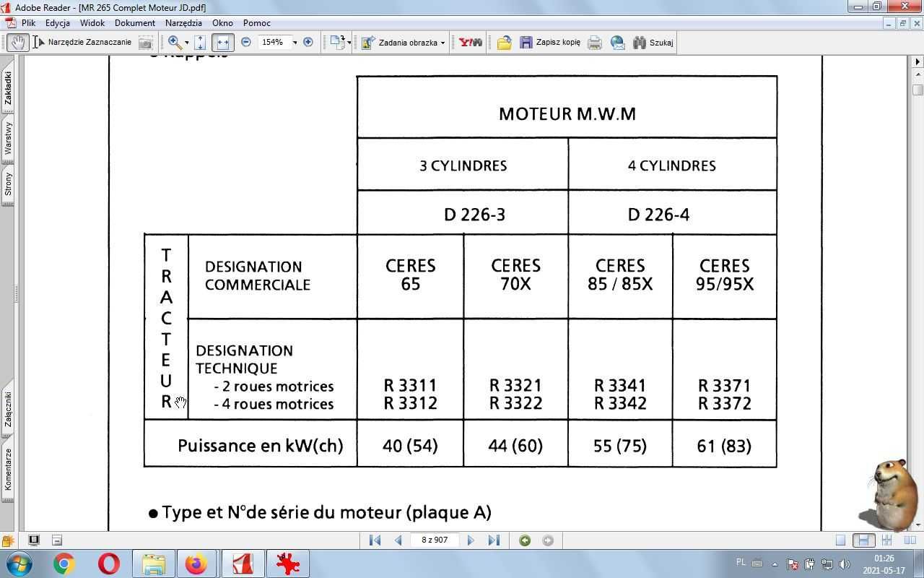
Task: Click the clock showing 01:26
Action: pyautogui.click(x=884, y=558)
